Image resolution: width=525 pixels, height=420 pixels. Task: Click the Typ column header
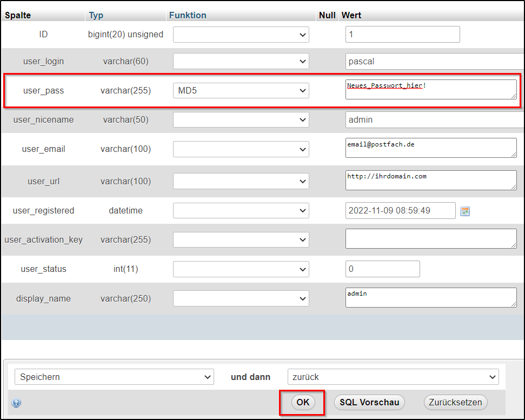tap(96, 15)
